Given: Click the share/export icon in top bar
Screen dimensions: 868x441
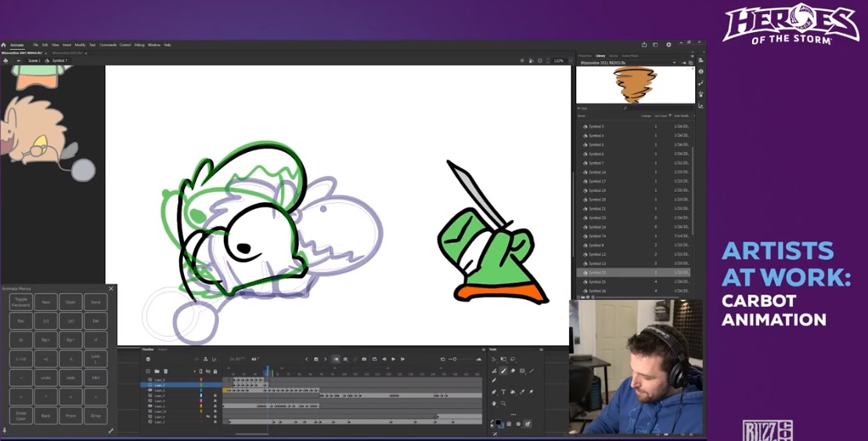Looking at the screenshot, I should pos(644,45).
